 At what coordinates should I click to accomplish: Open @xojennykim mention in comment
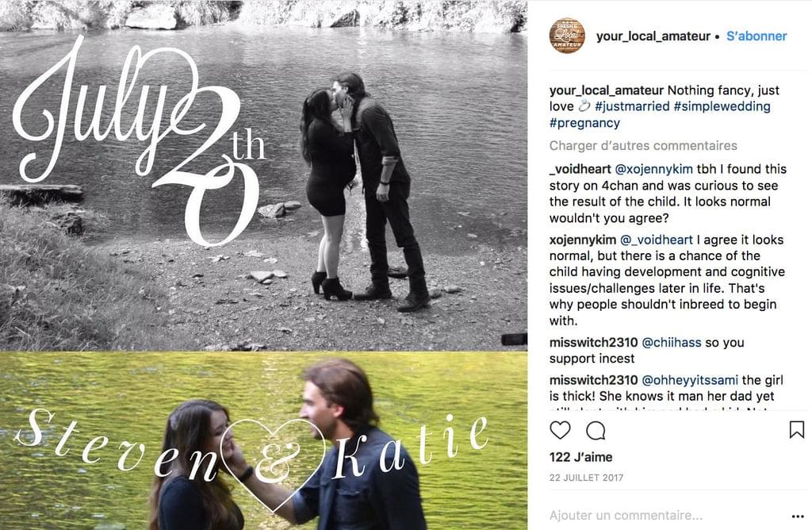653,169
